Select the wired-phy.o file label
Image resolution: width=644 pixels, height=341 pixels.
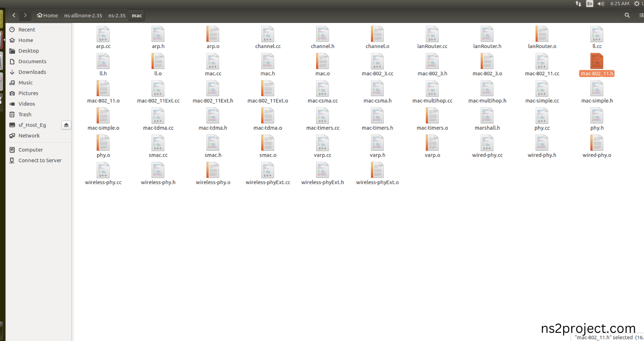point(597,155)
